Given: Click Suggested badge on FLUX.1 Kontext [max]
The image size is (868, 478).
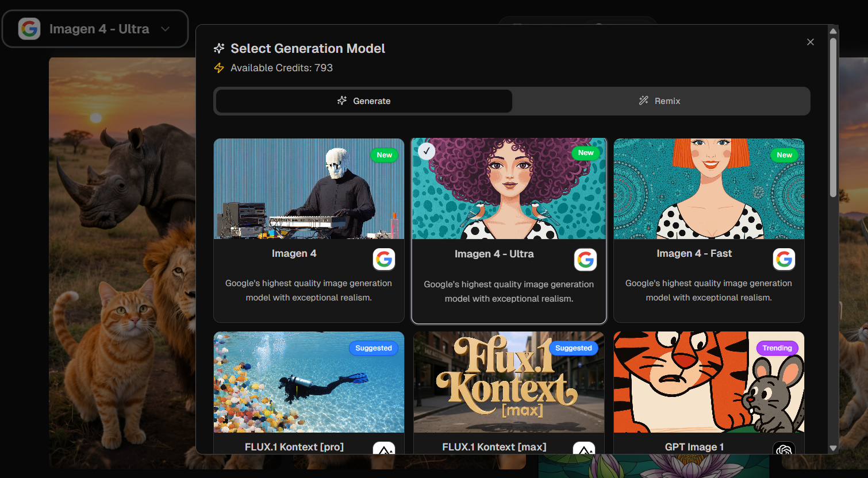Looking at the screenshot, I should [x=574, y=348].
